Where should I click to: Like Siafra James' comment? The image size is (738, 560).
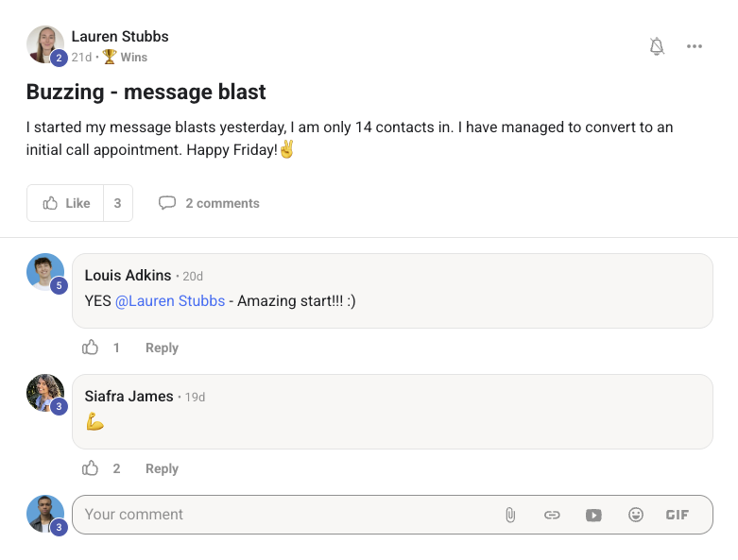(x=90, y=468)
